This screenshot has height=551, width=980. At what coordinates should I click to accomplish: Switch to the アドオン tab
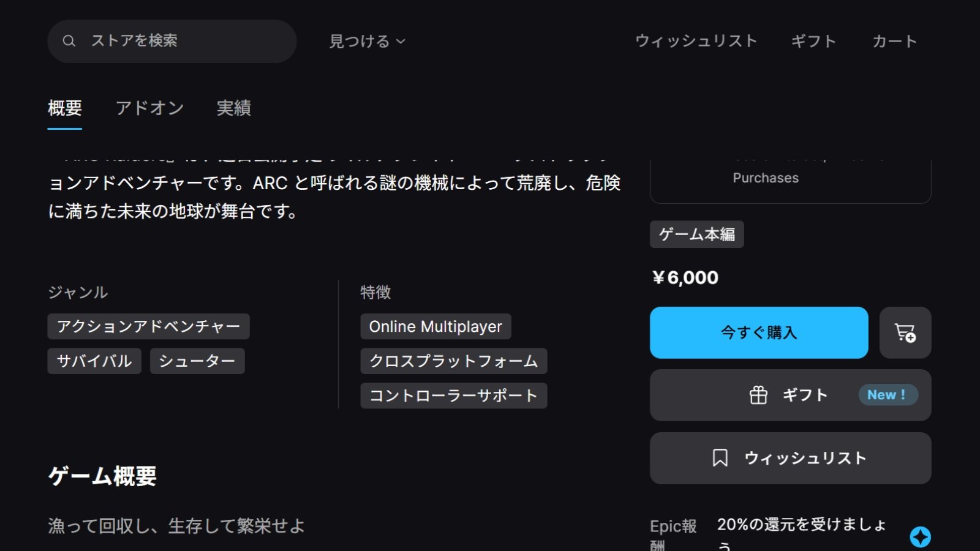click(149, 108)
